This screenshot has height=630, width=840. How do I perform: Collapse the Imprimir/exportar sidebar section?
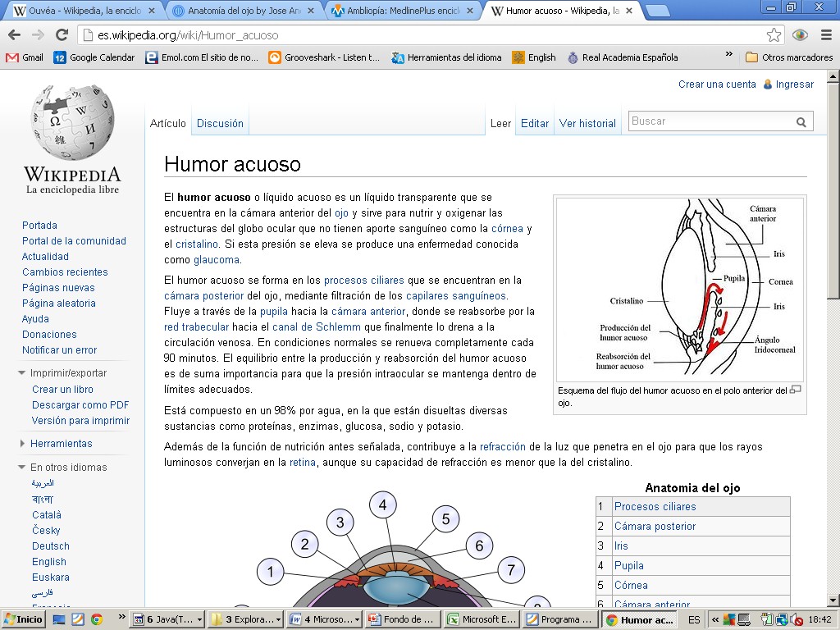[x=22, y=373]
